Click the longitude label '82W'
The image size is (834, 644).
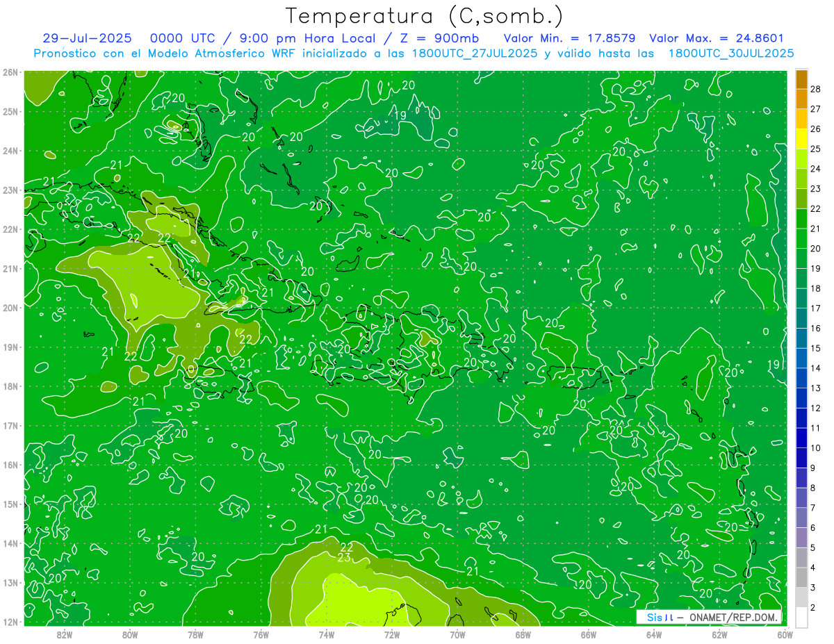(x=64, y=634)
